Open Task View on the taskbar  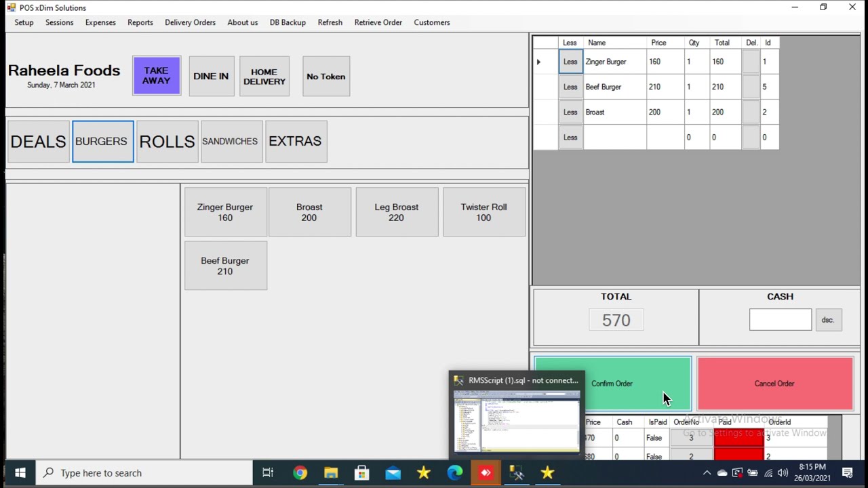pyautogui.click(x=268, y=473)
